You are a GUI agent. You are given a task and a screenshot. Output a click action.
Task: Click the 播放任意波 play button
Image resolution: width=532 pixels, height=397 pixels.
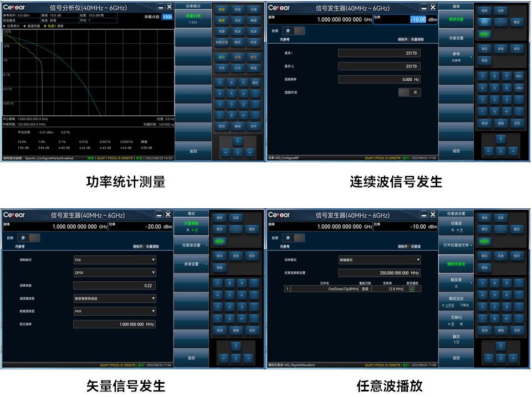pos(456,264)
